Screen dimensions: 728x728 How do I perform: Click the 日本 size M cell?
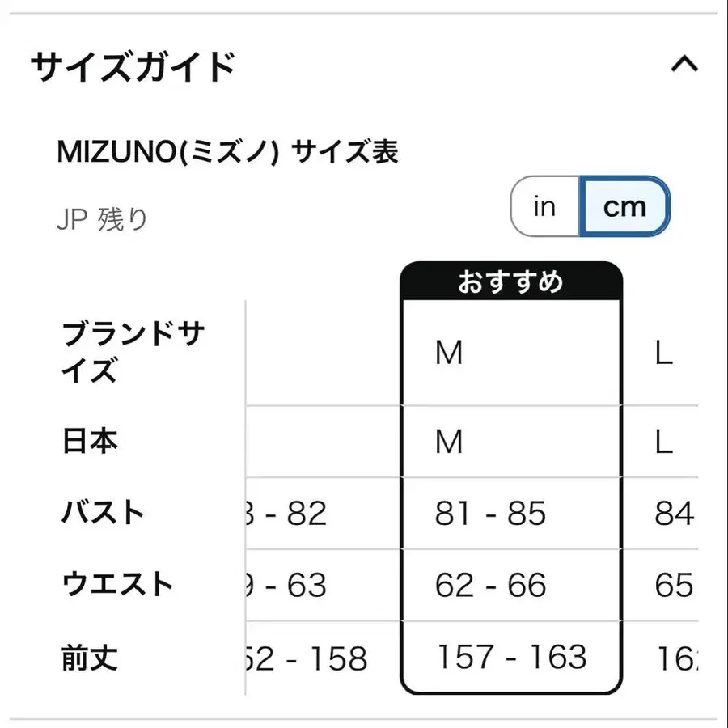(x=449, y=442)
